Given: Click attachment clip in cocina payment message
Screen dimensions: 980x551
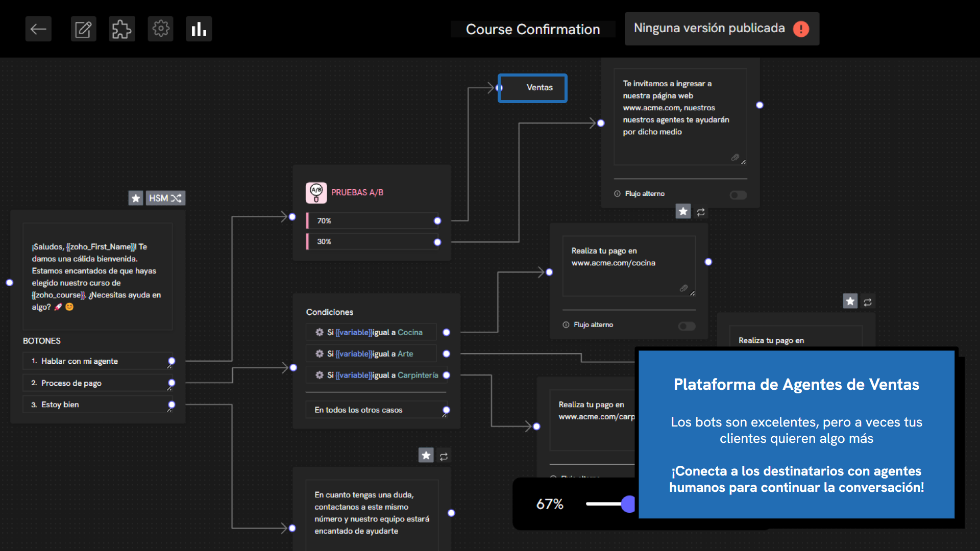Looking at the screenshot, I should click(683, 288).
